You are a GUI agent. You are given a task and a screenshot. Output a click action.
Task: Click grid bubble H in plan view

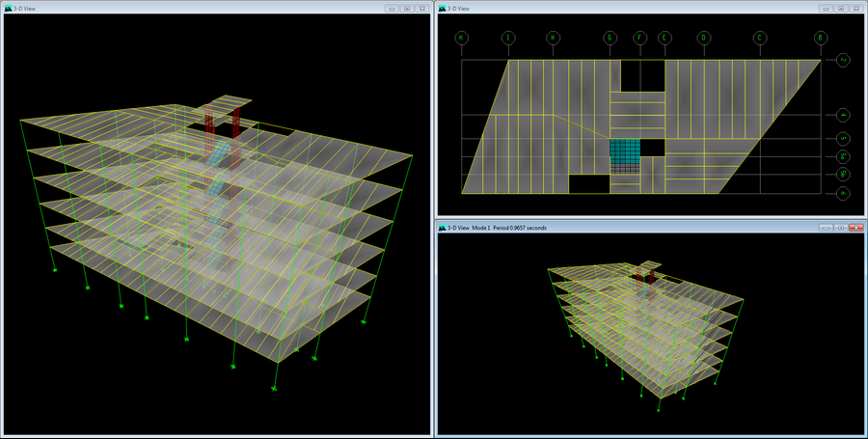[553, 38]
